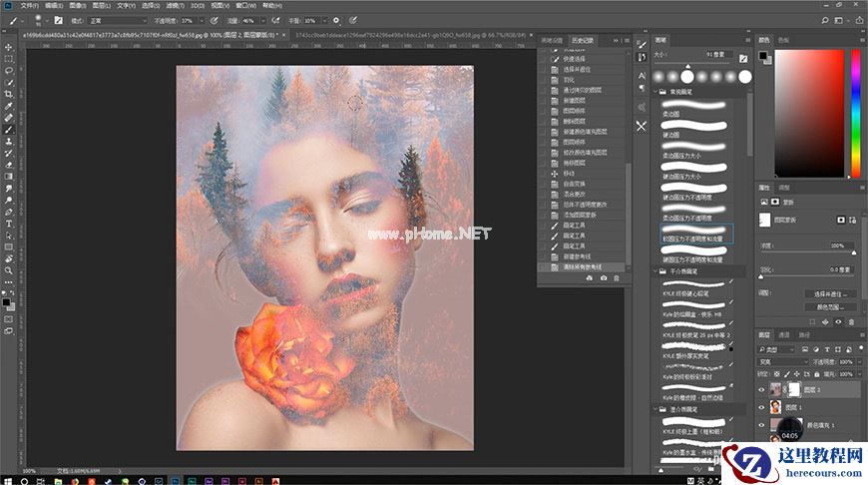Switch to the 历史记录 history tab
Screen dimensions: 868x485
tap(582, 40)
